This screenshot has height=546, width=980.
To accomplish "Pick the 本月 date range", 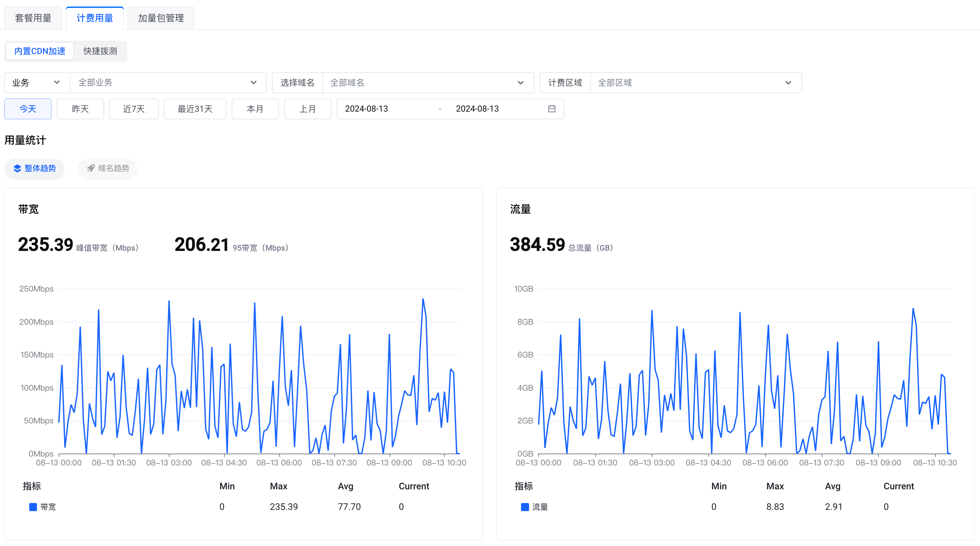I will click(x=255, y=109).
